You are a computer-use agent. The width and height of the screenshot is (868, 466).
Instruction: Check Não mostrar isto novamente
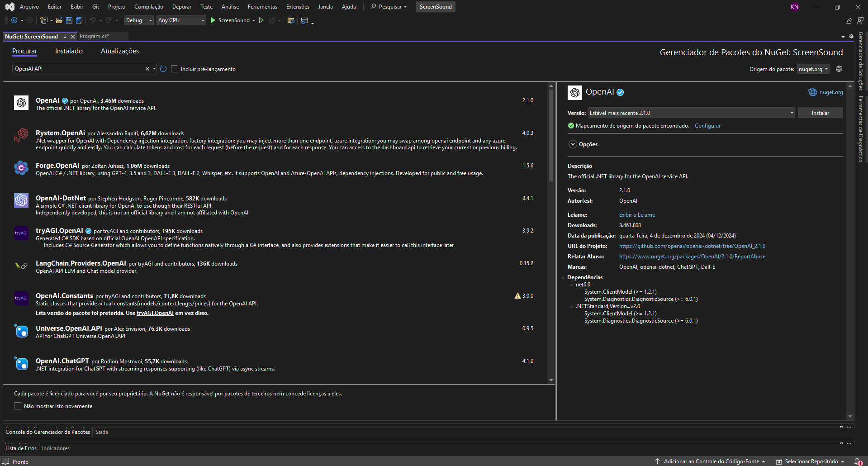tap(18, 406)
